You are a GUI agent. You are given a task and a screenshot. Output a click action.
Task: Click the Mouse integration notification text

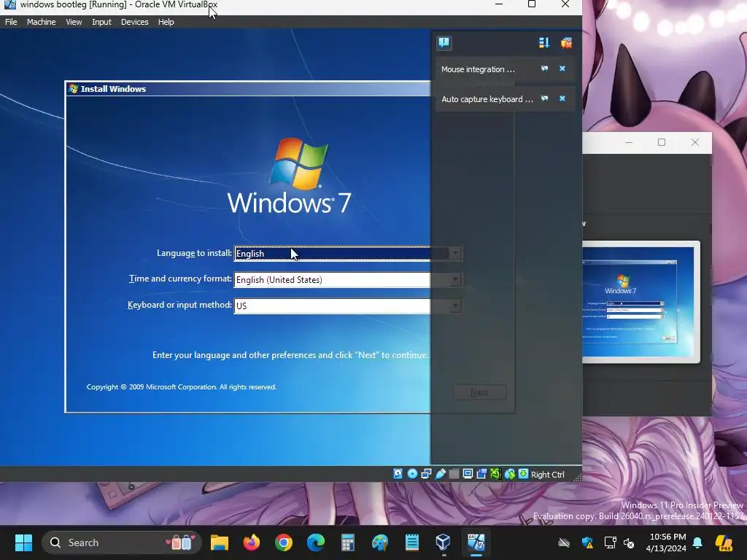coord(478,69)
